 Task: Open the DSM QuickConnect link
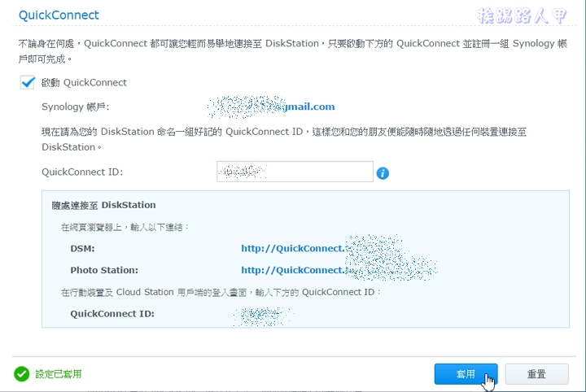pos(321,249)
